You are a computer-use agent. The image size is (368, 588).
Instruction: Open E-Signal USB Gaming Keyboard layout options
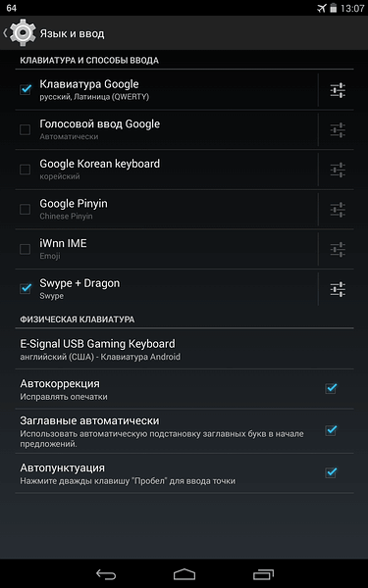tap(184, 349)
